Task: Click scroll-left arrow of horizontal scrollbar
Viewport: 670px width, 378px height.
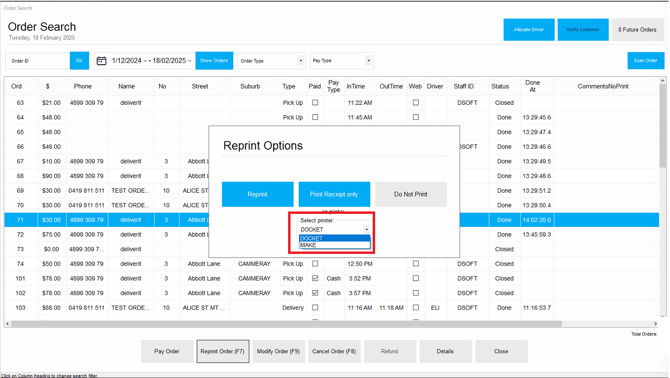Action: [7, 324]
